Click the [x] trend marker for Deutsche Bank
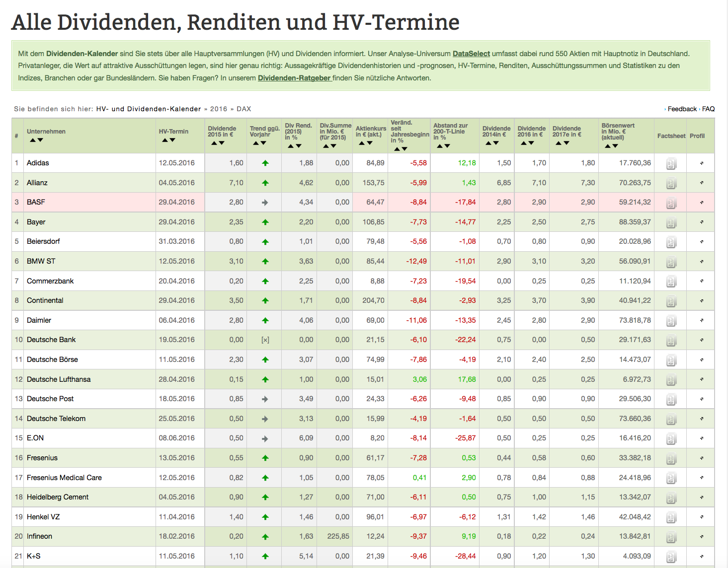Image resolution: width=728 pixels, height=568 pixels. 265,340
